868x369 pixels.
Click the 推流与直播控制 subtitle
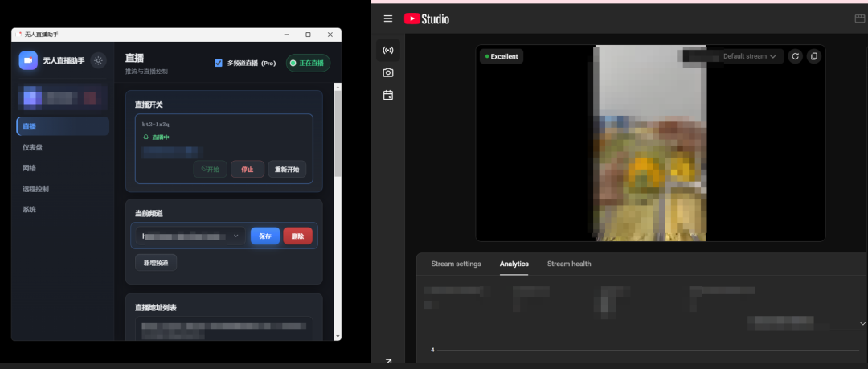pyautogui.click(x=147, y=72)
